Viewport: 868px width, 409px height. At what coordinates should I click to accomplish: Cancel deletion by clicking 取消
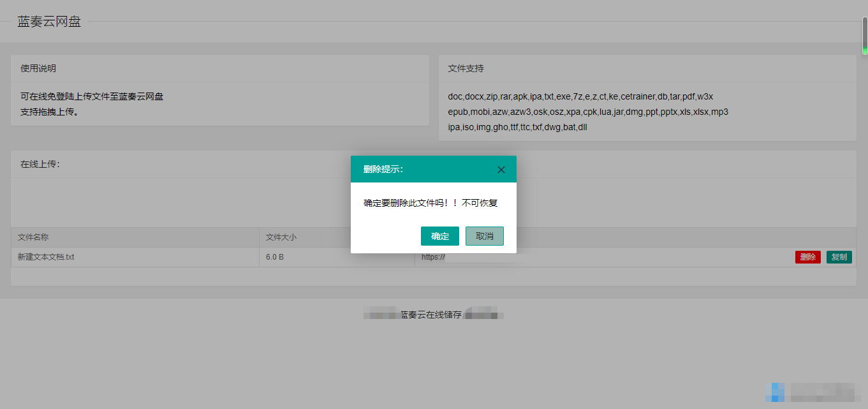click(x=485, y=235)
